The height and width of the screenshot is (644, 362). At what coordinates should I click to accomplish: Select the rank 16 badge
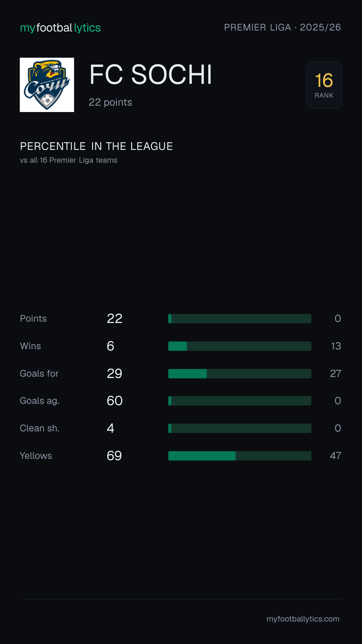[x=324, y=85]
